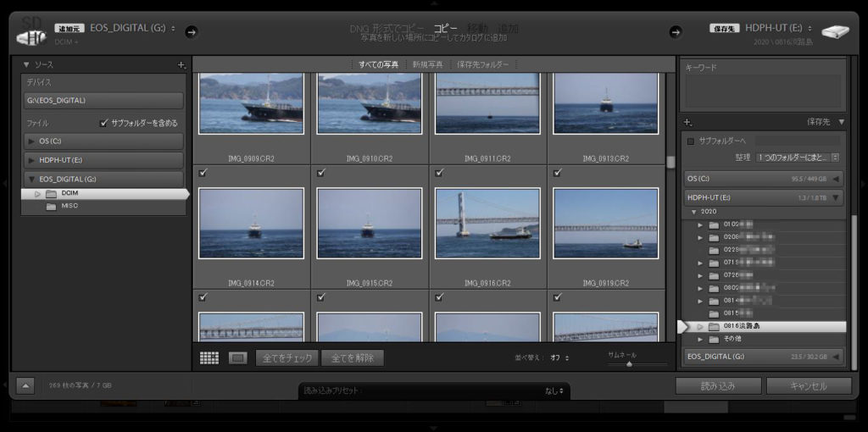Select the IMG_0916.CR2 bridge thumbnail
Viewport: 868px width, 432px height.
click(487, 224)
